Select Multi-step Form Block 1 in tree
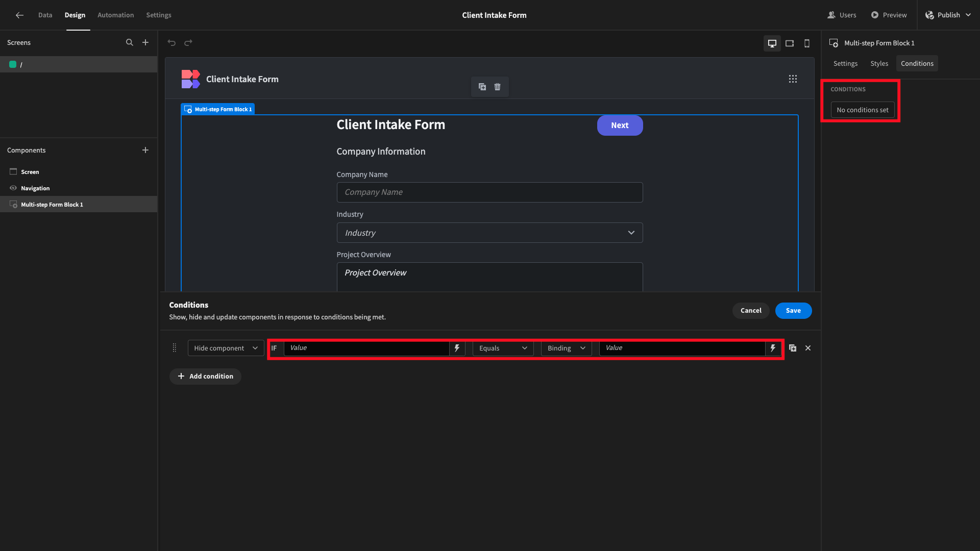 click(79, 205)
